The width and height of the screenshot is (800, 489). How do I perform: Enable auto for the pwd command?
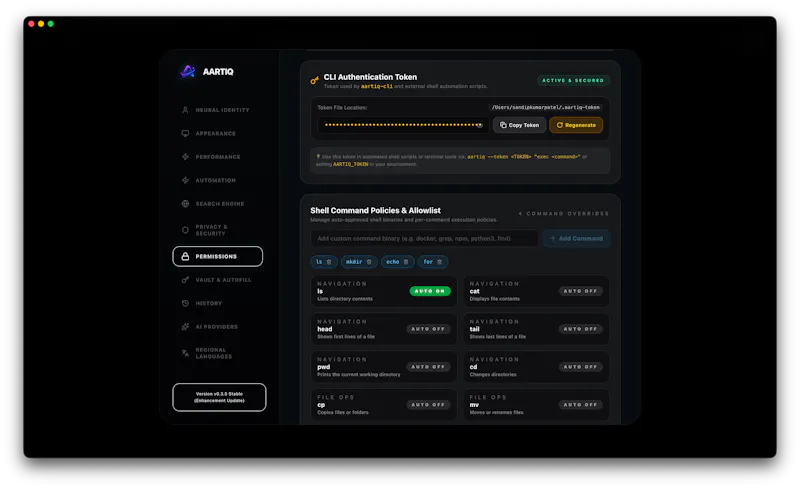[428, 366]
